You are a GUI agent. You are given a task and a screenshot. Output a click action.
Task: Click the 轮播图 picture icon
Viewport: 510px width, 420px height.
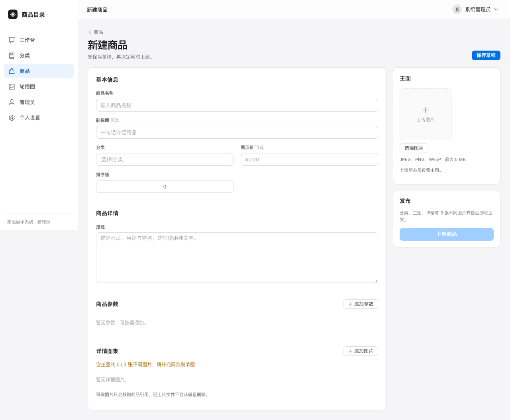click(x=12, y=87)
